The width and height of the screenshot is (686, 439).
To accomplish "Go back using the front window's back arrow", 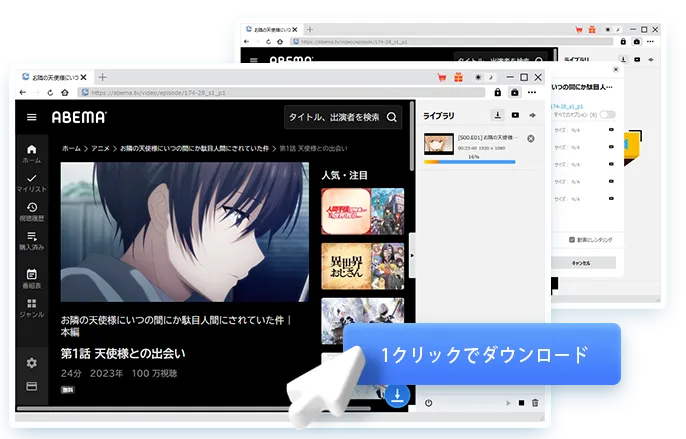I will point(23,92).
